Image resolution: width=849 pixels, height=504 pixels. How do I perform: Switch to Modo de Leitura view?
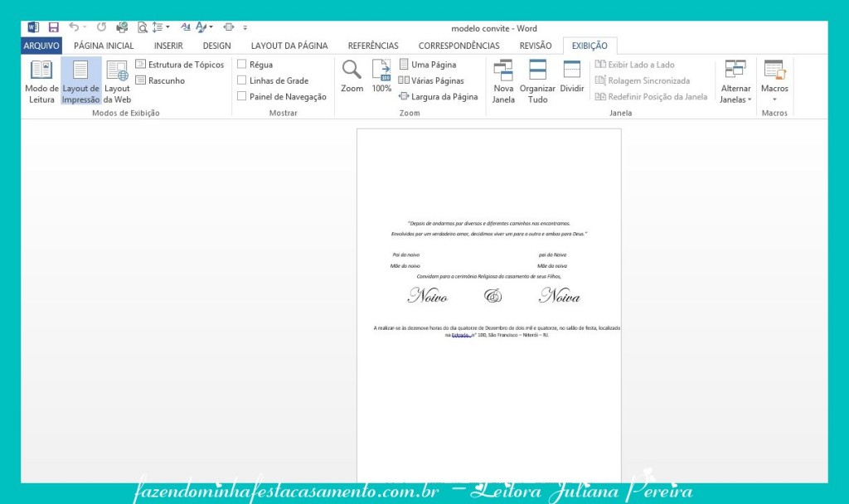41,82
